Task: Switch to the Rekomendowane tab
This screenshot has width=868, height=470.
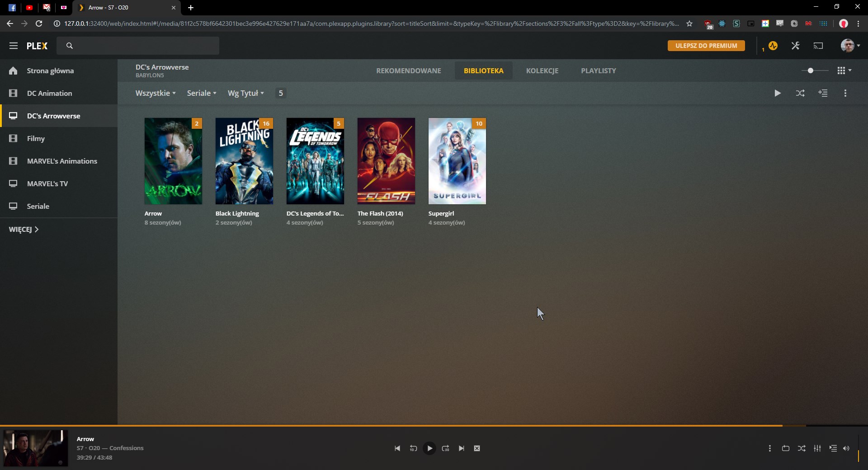Action: [x=408, y=71]
